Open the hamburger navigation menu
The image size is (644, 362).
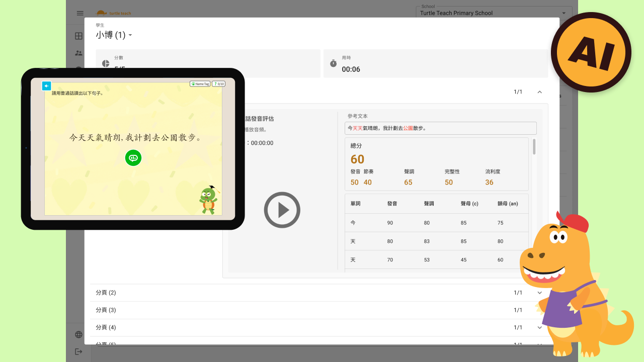tap(79, 13)
